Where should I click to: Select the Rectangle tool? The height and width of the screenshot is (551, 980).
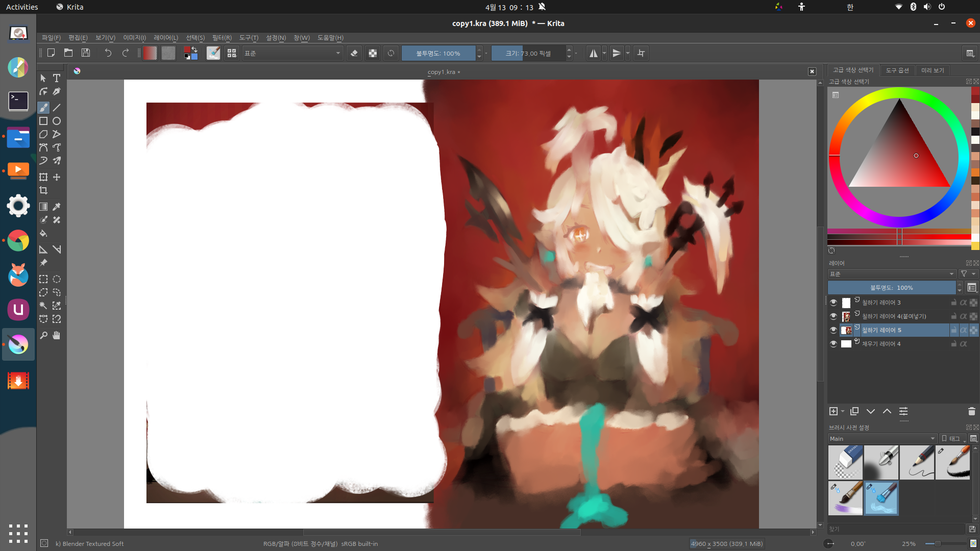pos(43,121)
